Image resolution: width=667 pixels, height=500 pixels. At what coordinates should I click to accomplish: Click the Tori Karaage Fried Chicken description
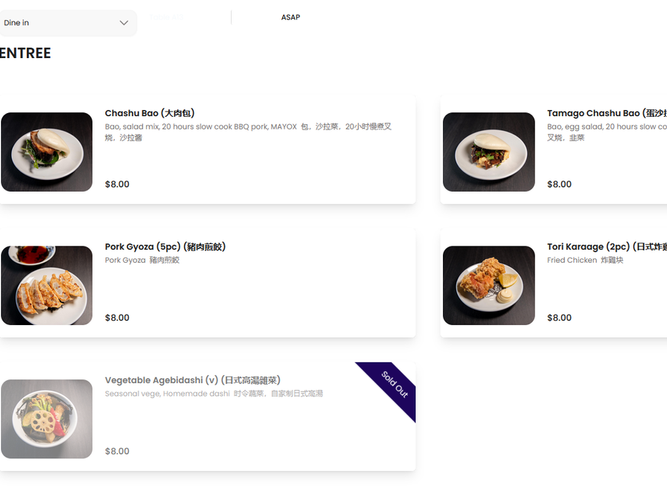[585, 260]
